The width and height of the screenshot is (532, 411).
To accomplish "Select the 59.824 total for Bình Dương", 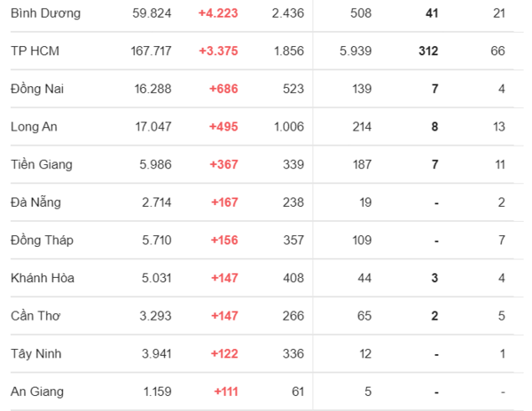I will [152, 13].
